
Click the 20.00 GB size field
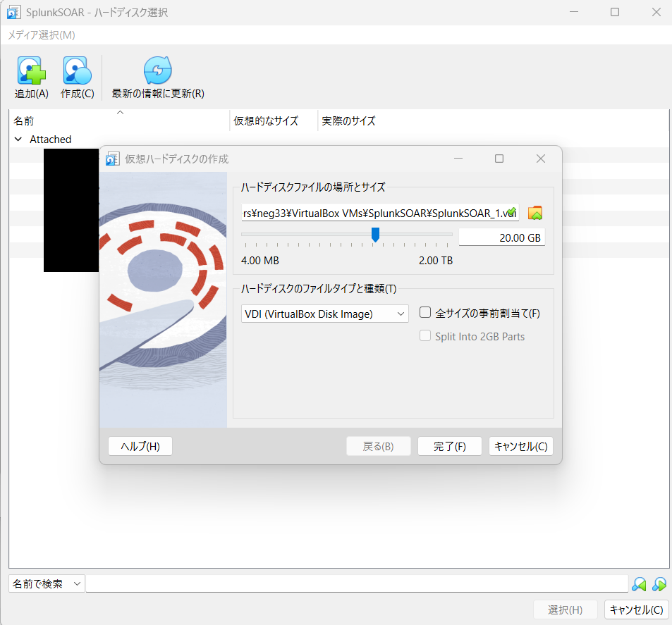501,237
